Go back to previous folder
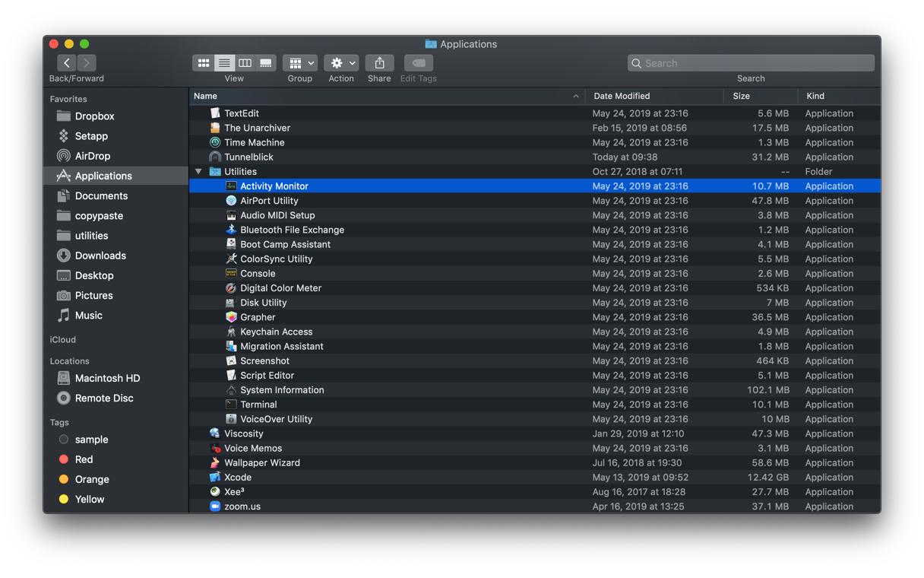Screen dimensions: 924x578 point(67,63)
